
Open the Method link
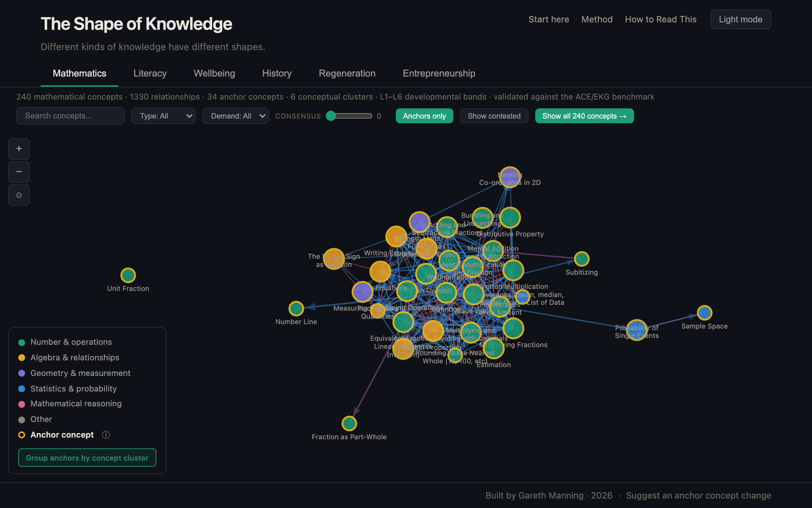click(x=597, y=19)
